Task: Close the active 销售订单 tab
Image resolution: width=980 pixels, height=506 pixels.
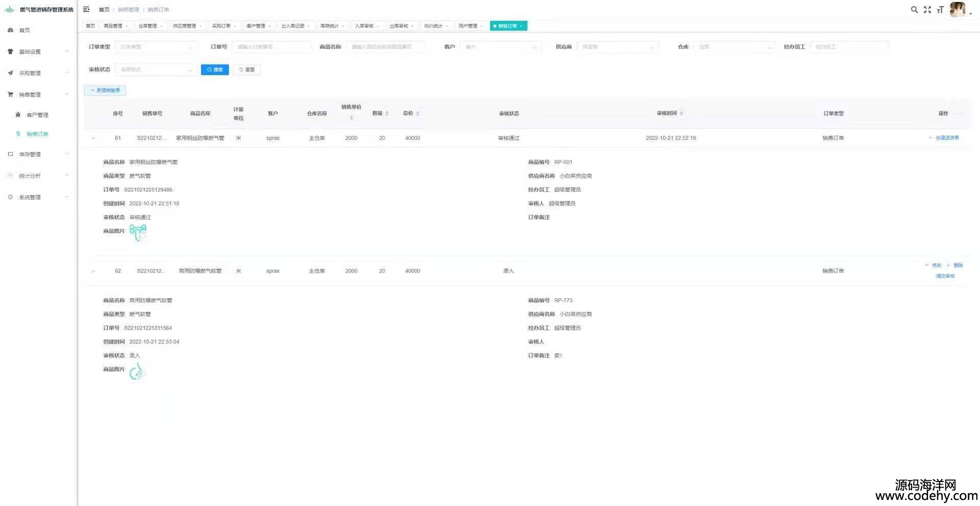Action: pyautogui.click(x=521, y=26)
